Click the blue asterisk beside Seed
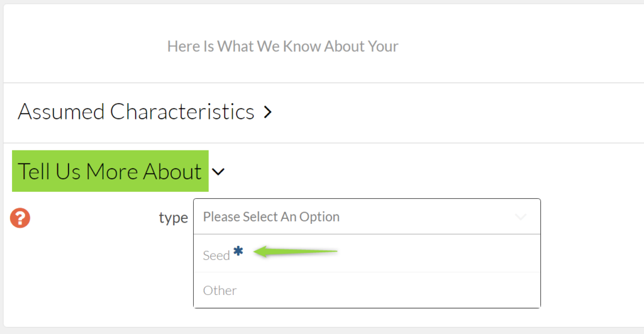This screenshot has height=334, width=644. pyautogui.click(x=238, y=252)
